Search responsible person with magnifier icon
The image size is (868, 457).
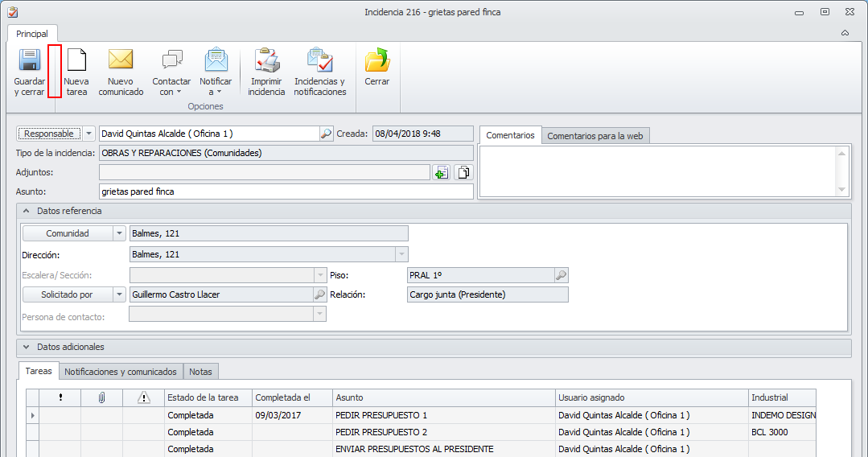point(326,134)
